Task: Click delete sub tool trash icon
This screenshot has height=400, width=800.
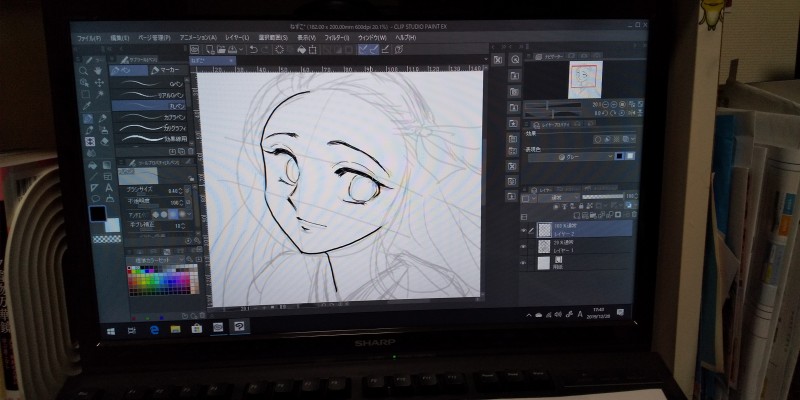Action: click(x=190, y=152)
